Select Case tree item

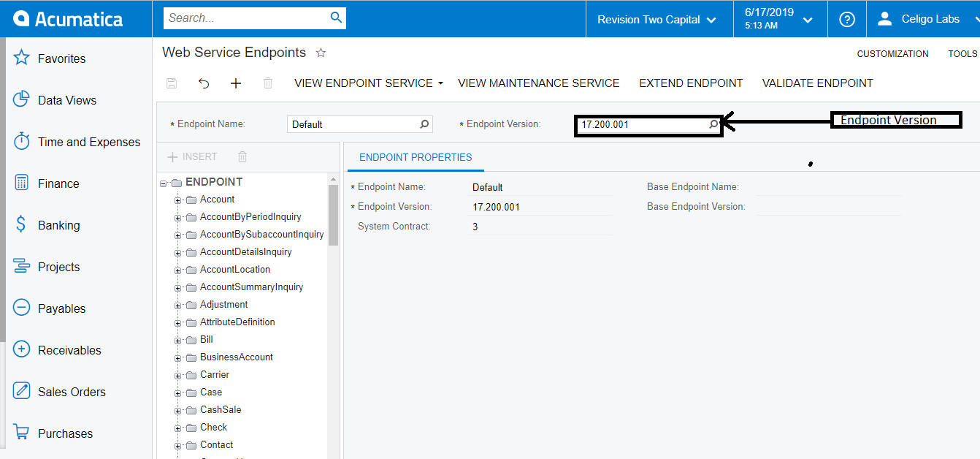pos(211,392)
